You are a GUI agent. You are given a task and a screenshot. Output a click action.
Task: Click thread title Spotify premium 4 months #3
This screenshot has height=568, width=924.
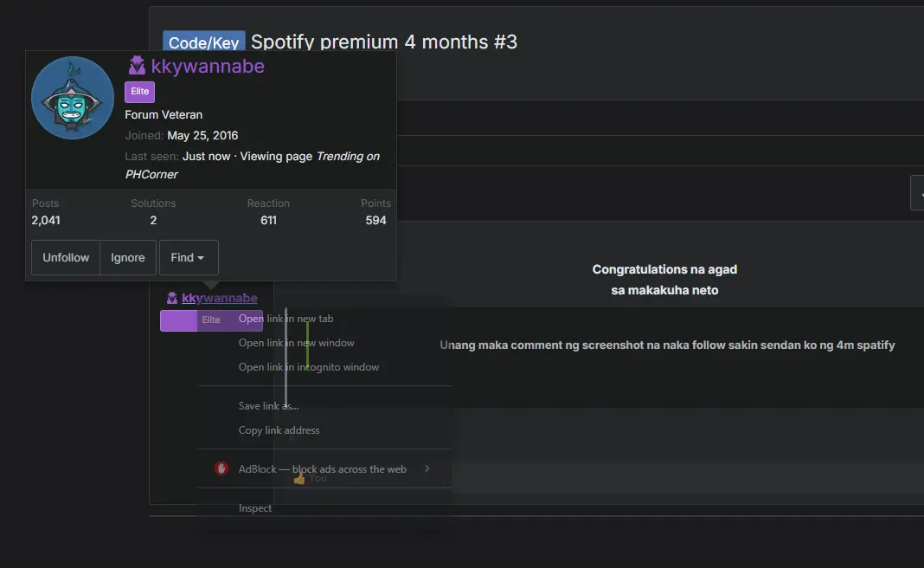pyautogui.click(x=384, y=42)
